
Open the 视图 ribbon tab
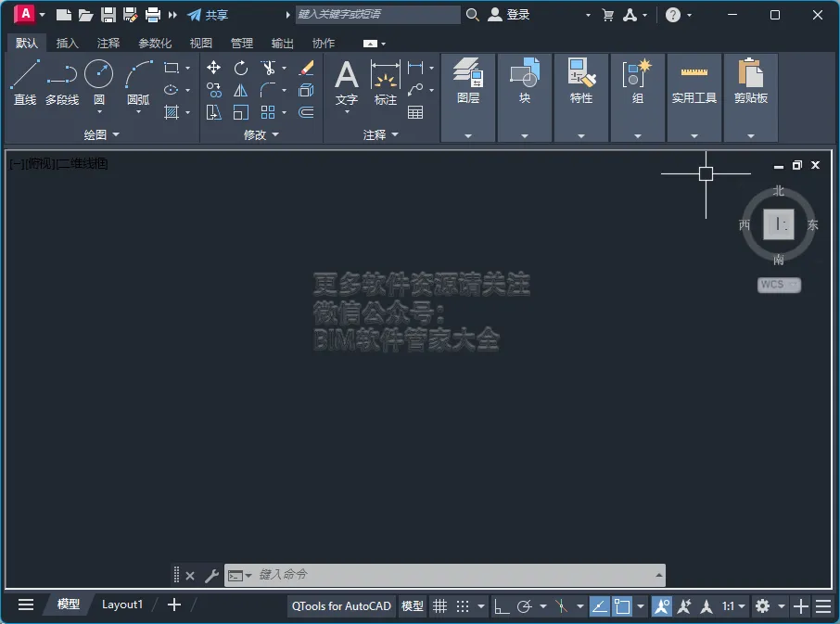click(x=201, y=43)
